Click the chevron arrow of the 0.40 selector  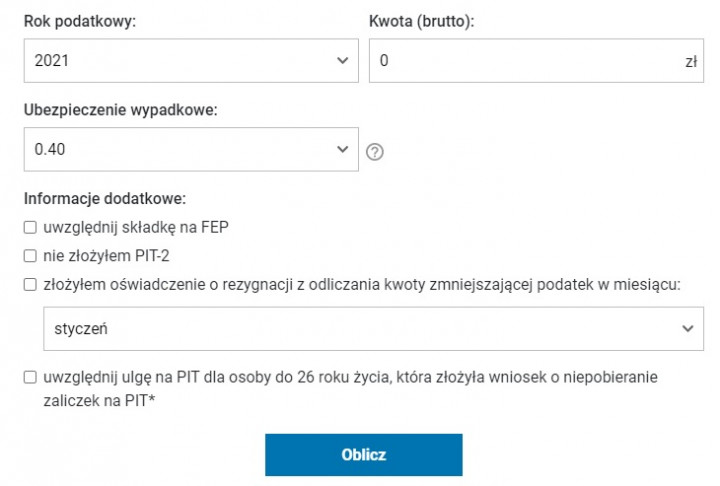pyautogui.click(x=343, y=149)
